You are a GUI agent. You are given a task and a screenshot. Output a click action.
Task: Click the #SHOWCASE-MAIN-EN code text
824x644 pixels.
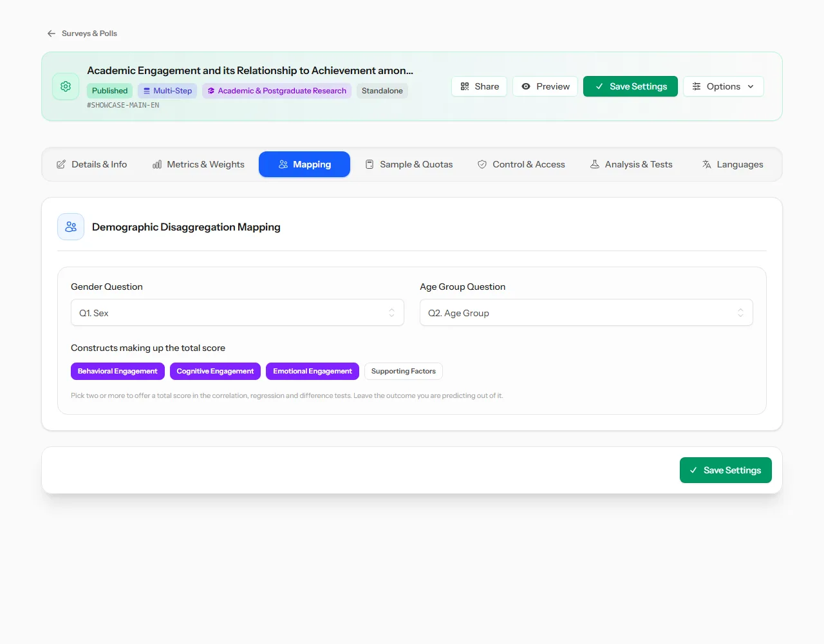click(123, 105)
